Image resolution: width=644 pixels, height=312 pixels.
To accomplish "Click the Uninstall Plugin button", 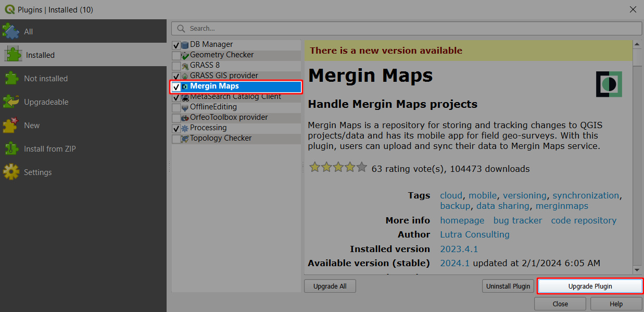I will [508, 286].
